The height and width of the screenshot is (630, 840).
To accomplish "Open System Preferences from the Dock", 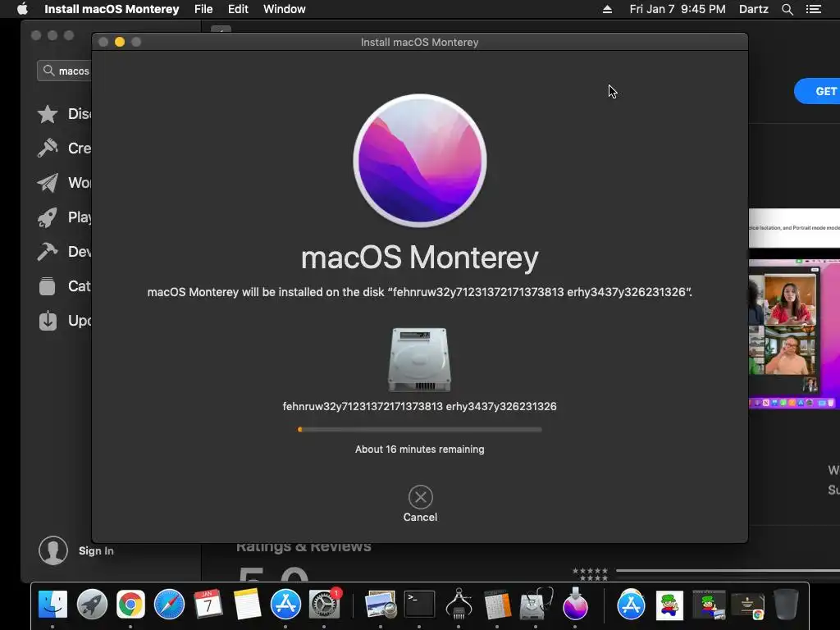I will [x=325, y=605].
